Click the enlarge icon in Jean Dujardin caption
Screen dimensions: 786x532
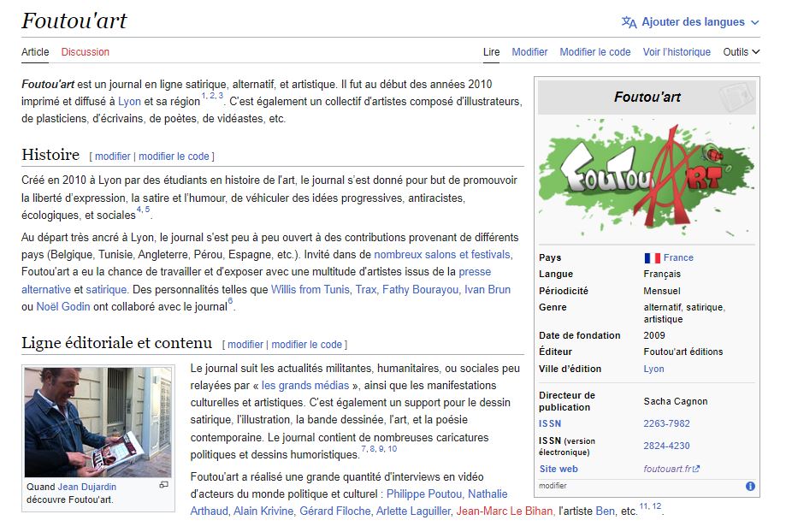coord(164,485)
